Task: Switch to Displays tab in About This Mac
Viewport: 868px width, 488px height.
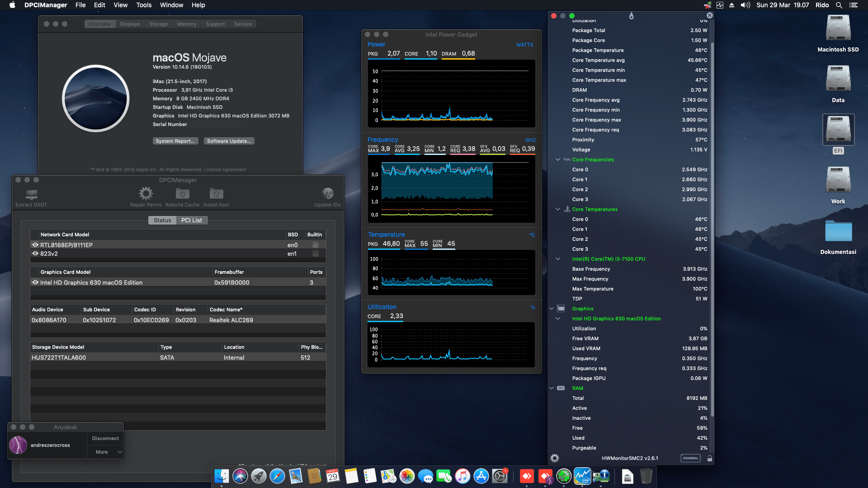Action: coord(130,24)
